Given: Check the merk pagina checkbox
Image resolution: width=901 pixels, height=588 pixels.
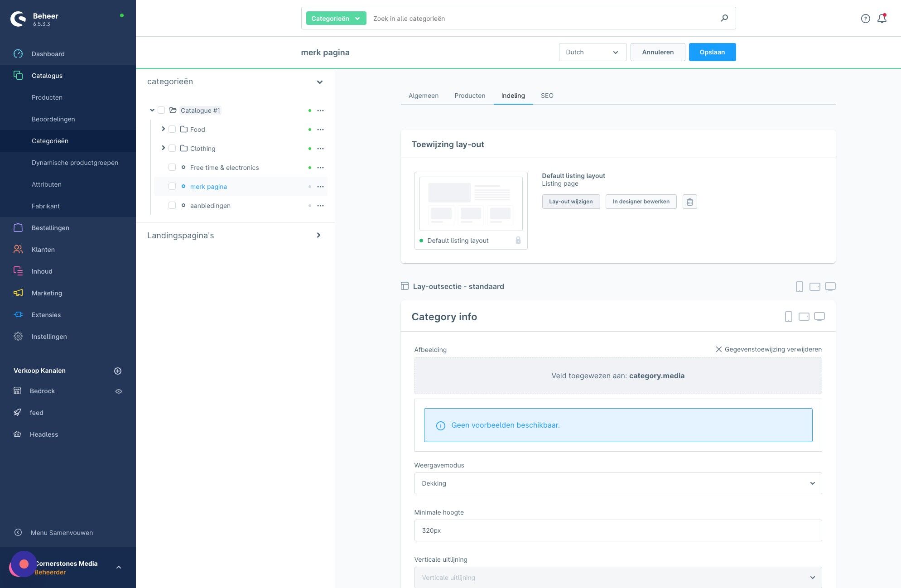Looking at the screenshot, I should pos(172,187).
